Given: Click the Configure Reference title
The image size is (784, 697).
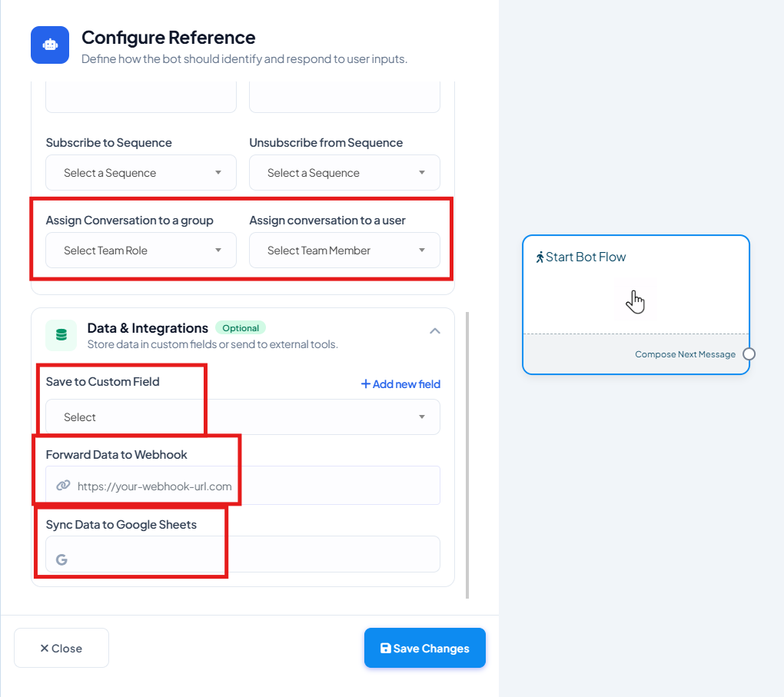Looking at the screenshot, I should click(x=168, y=38).
